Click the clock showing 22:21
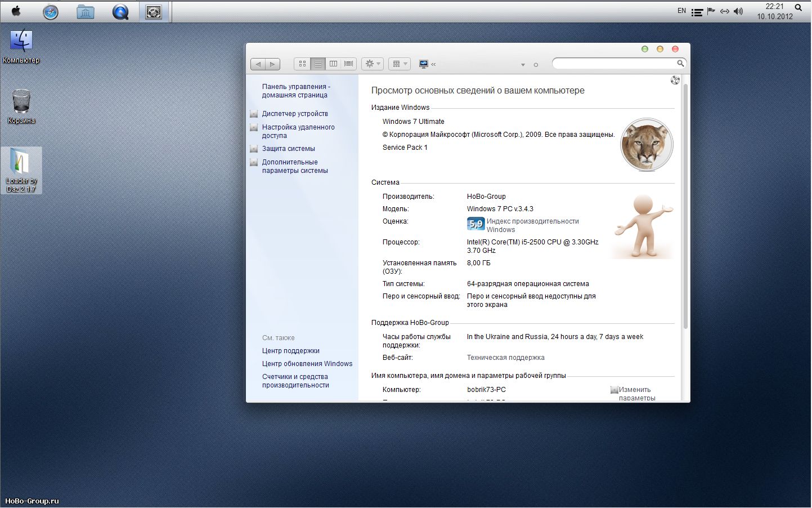Viewport: 812px width, 508px height. [774, 11]
